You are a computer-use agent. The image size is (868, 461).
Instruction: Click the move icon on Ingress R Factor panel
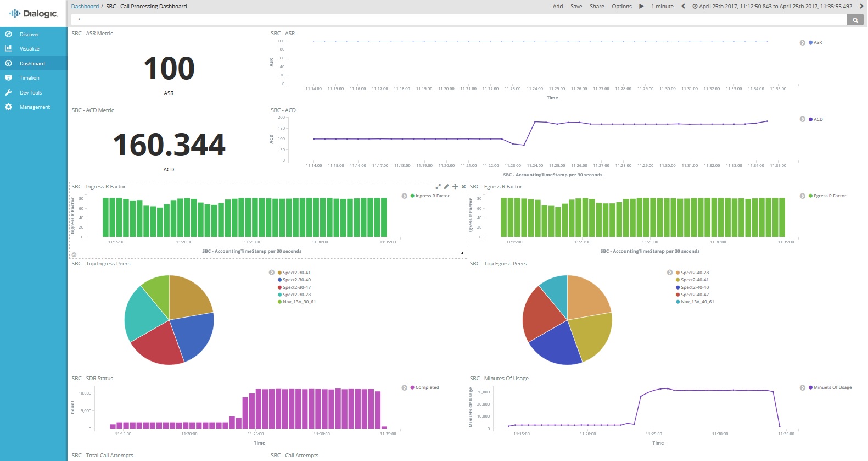[455, 187]
